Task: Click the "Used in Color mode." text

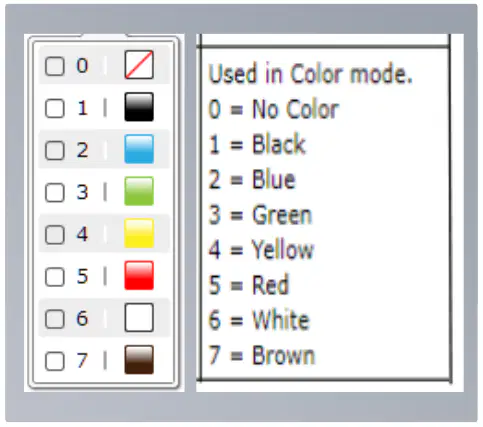Action: coord(310,73)
